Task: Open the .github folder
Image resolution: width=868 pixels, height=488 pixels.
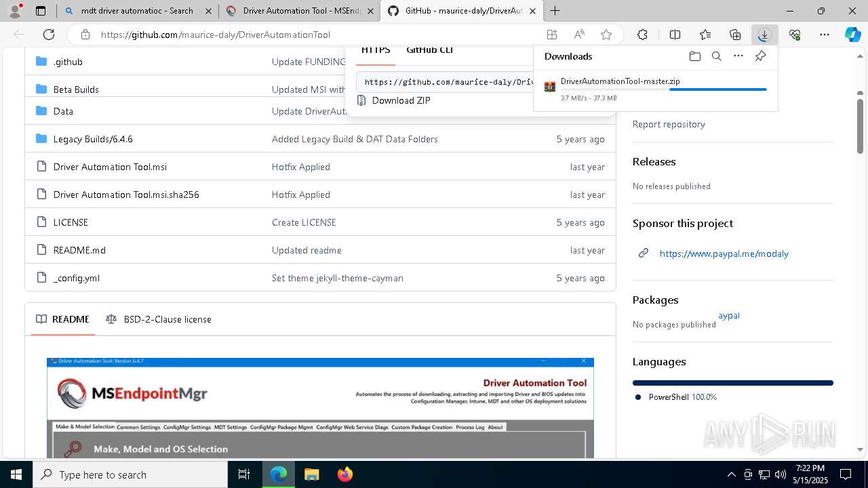Action: [x=68, y=62]
